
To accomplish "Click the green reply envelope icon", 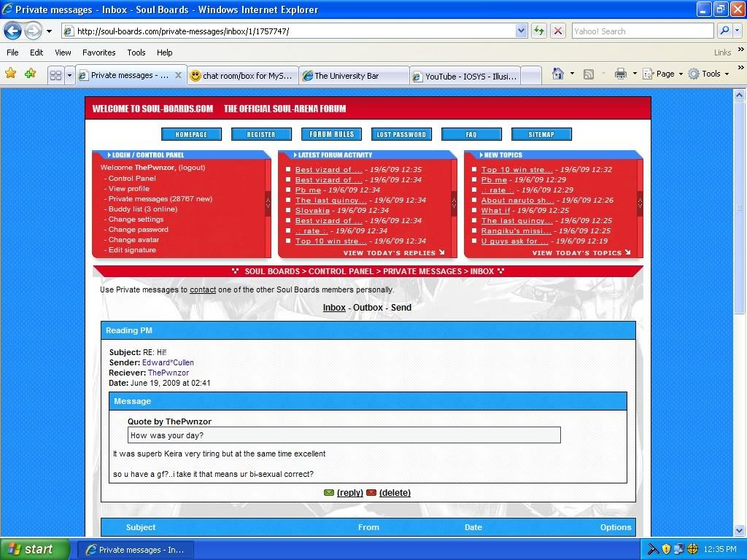I will (x=329, y=493).
